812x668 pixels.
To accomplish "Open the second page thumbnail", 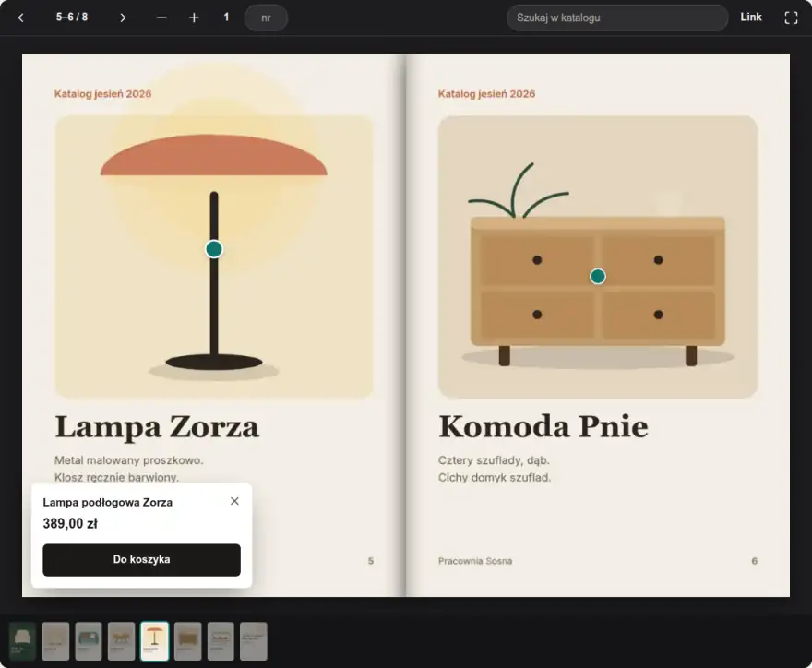I will (55, 641).
